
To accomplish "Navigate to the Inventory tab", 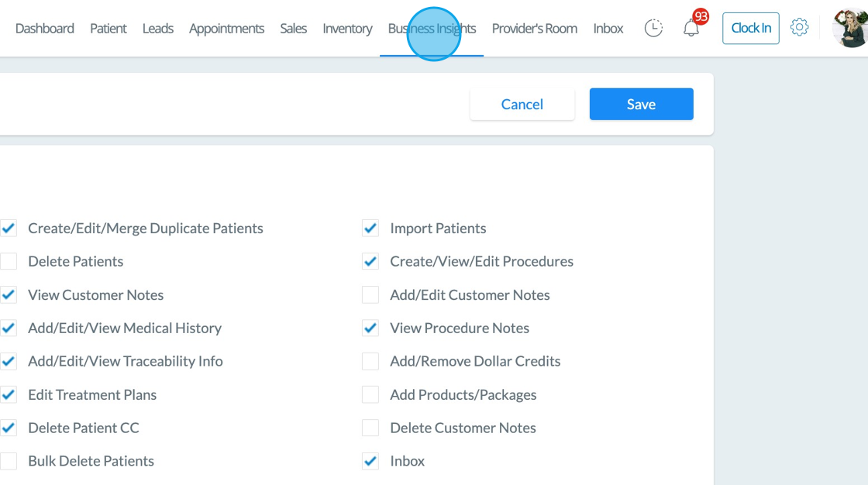I will [x=347, y=29].
